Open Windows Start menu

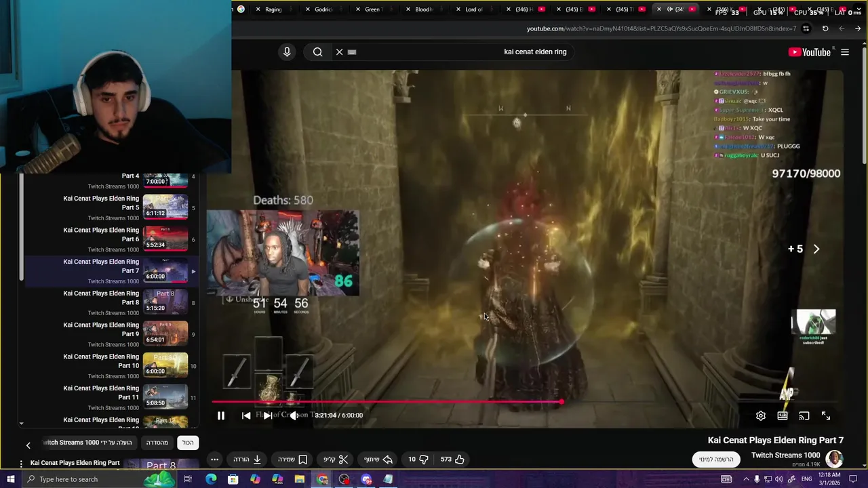click(10, 479)
